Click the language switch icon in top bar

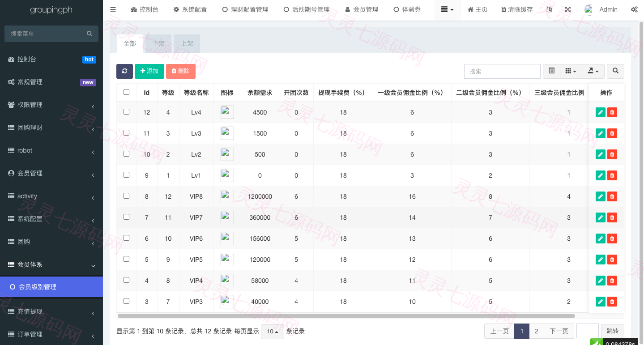549,9
